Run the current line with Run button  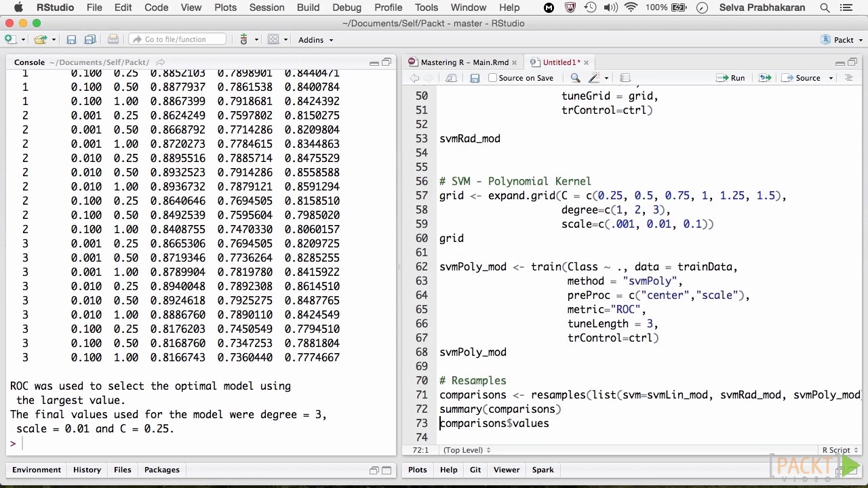click(731, 78)
